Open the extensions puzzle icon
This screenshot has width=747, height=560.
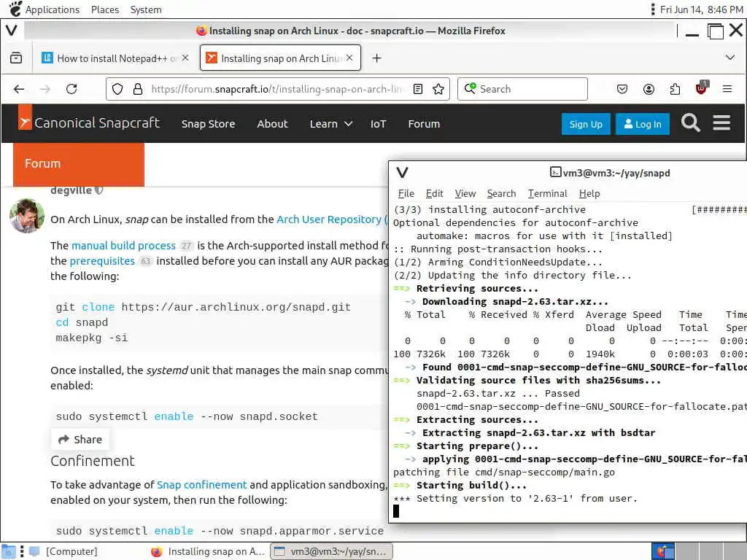(675, 89)
